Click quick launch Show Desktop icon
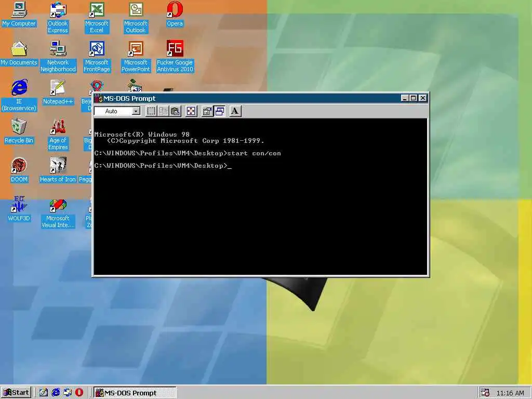Image resolution: width=532 pixels, height=399 pixels. pos(44,393)
